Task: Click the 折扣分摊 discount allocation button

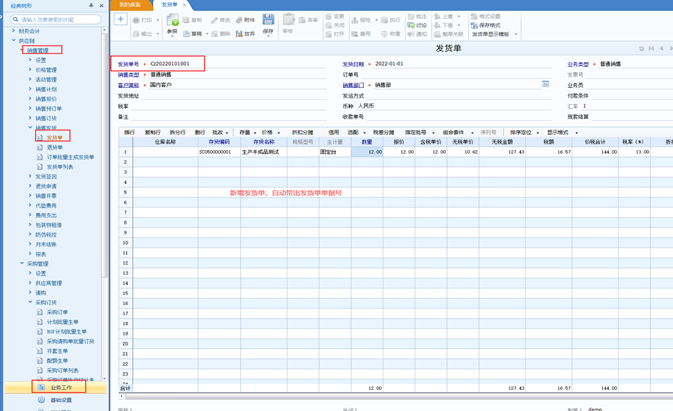Action: point(303,133)
